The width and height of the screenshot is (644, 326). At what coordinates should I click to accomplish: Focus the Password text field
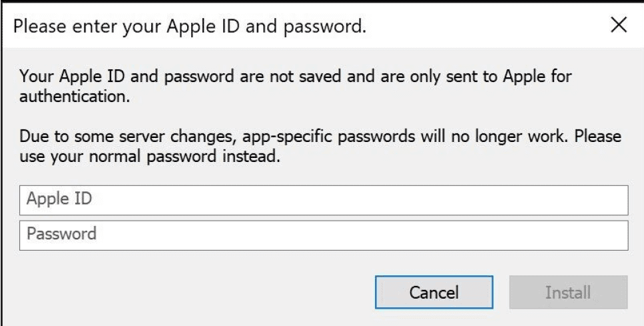click(x=324, y=235)
